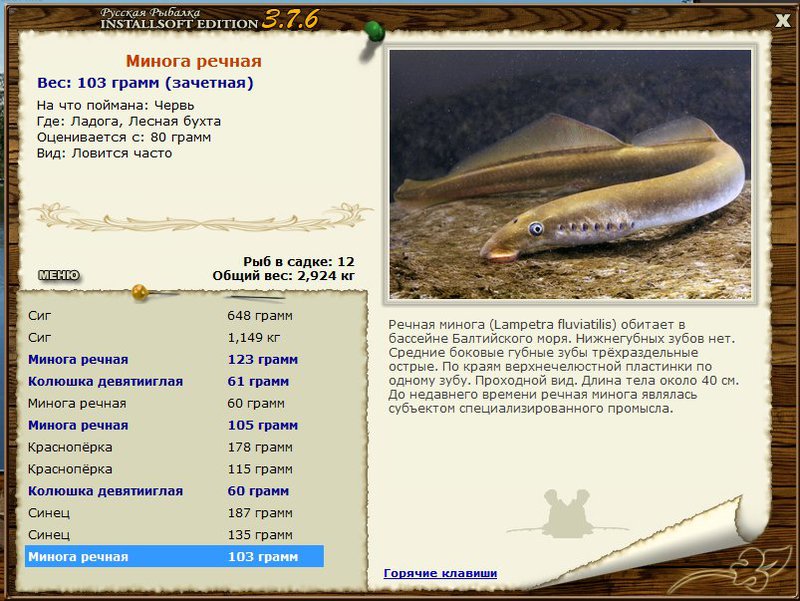Viewport: 800px width, 601px height.
Task: Click the На что поймана: Червь line
Action: pyautogui.click(x=115, y=106)
